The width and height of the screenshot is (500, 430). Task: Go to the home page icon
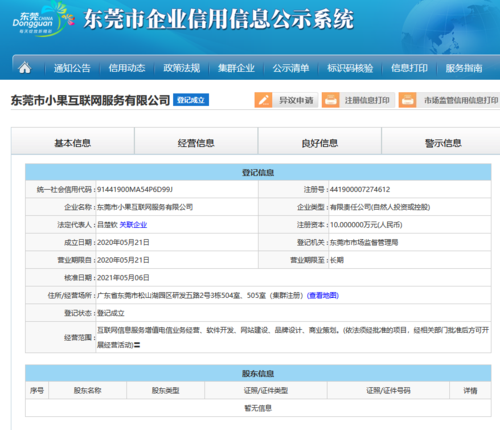point(25,68)
